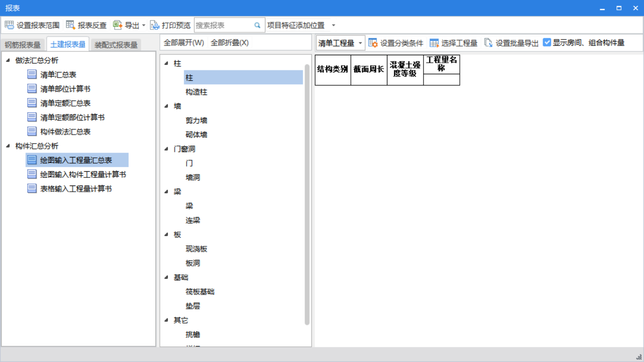644x362 pixels.
Task: Click the report icon beside 绘图输入工程量汇总表
Action: coord(32,160)
